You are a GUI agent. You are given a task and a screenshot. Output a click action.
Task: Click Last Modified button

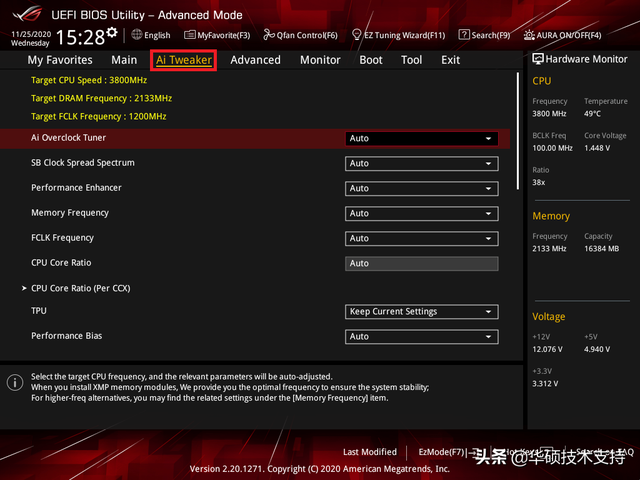coord(370,452)
